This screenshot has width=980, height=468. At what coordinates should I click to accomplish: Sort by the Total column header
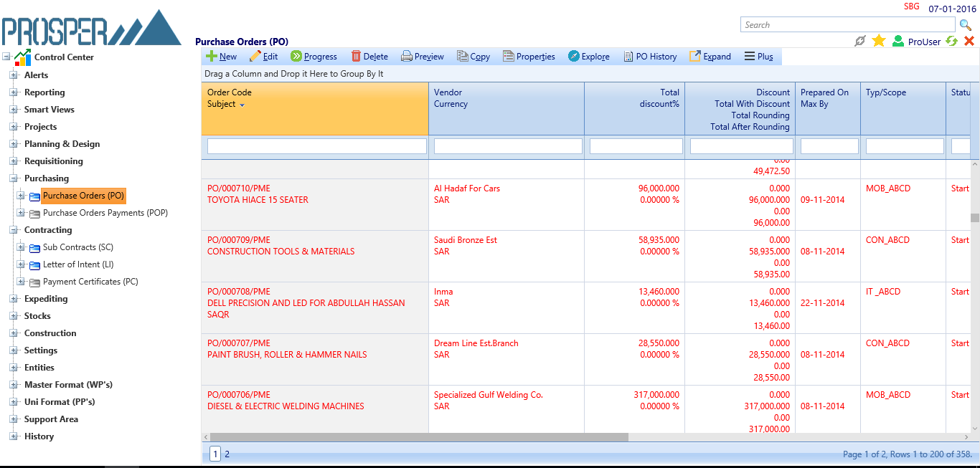[670, 92]
